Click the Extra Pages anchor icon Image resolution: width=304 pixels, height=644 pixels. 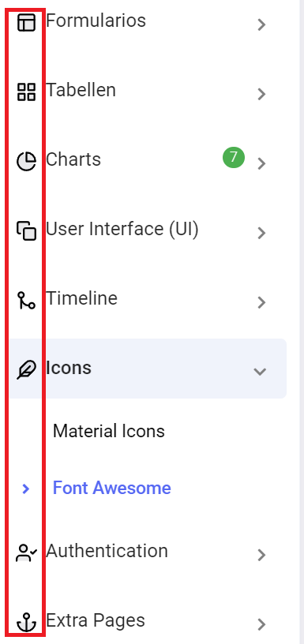pyautogui.click(x=26, y=622)
